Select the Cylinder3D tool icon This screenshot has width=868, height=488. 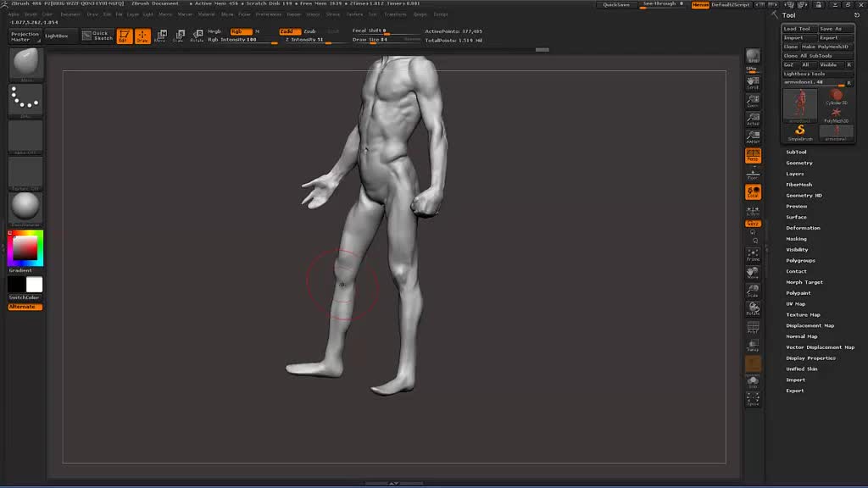click(836, 97)
